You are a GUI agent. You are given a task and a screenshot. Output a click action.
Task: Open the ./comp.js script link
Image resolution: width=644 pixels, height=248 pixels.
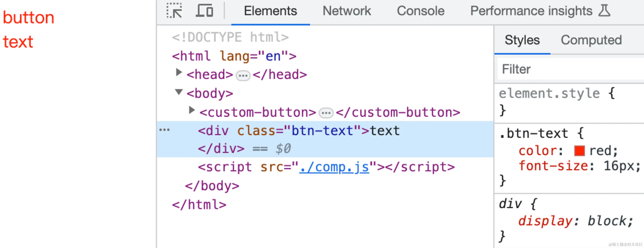[x=334, y=167]
